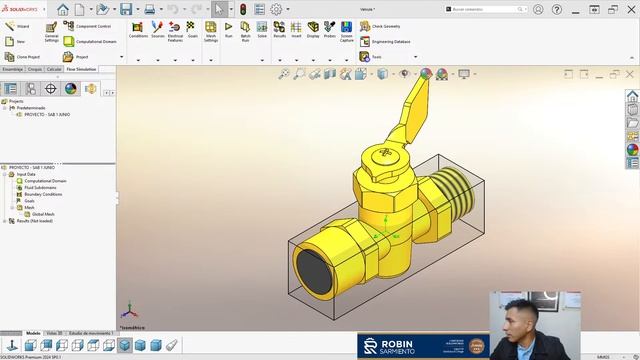This screenshot has width=640, height=360.
Task: Open General Settings
Action: point(51,32)
